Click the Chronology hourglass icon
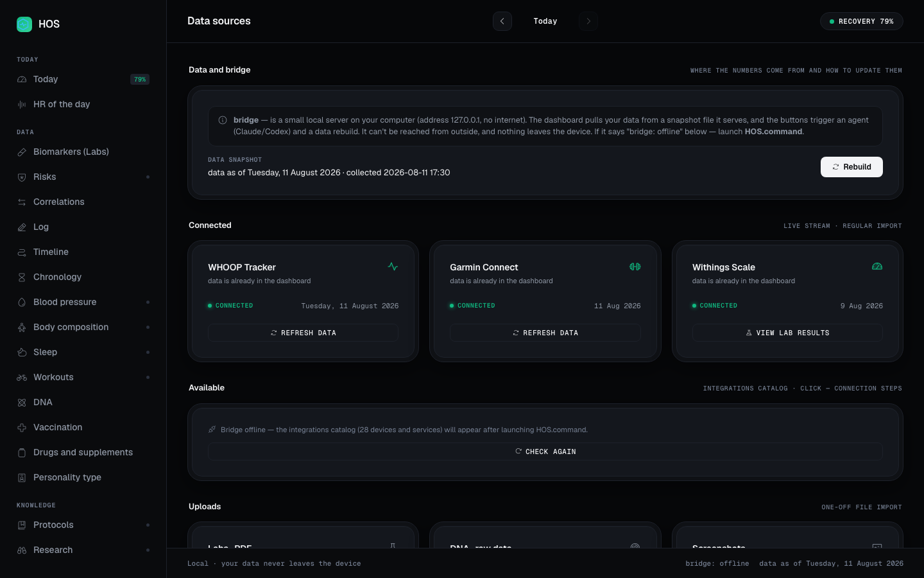Viewport: 924px width, 578px height. [x=22, y=277]
